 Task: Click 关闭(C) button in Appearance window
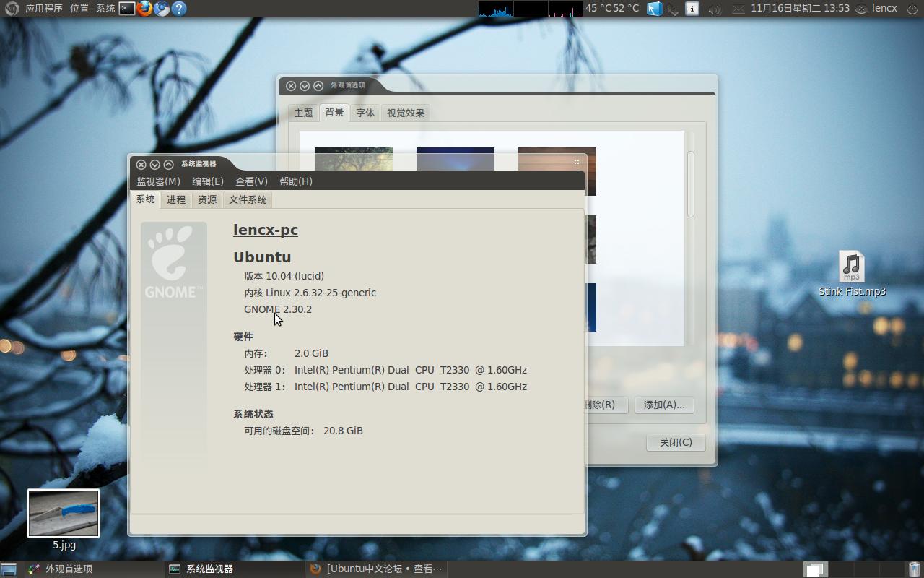(676, 442)
